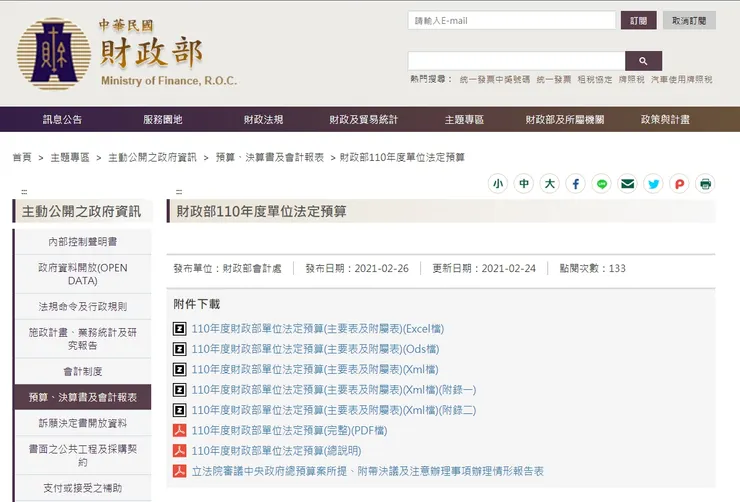Click the site search text box
Screen dimensions: 740x502
(x=516, y=61)
